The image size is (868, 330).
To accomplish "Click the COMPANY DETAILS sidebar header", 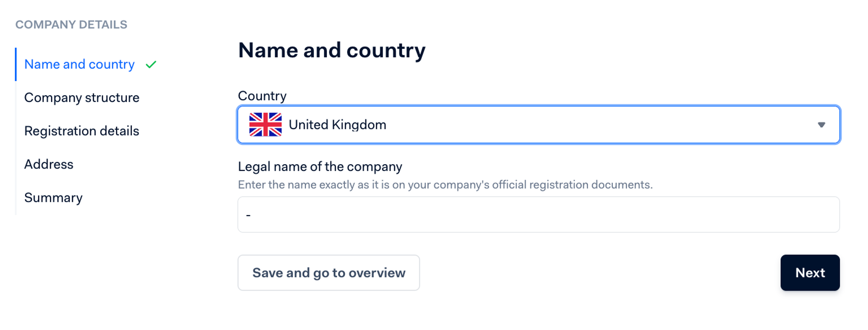I will click(71, 25).
